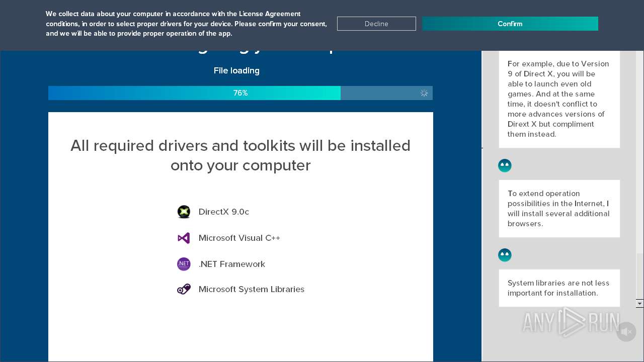Click the .NET Framework icon
This screenshot has height=362, width=644.
(x=184, y=264)
